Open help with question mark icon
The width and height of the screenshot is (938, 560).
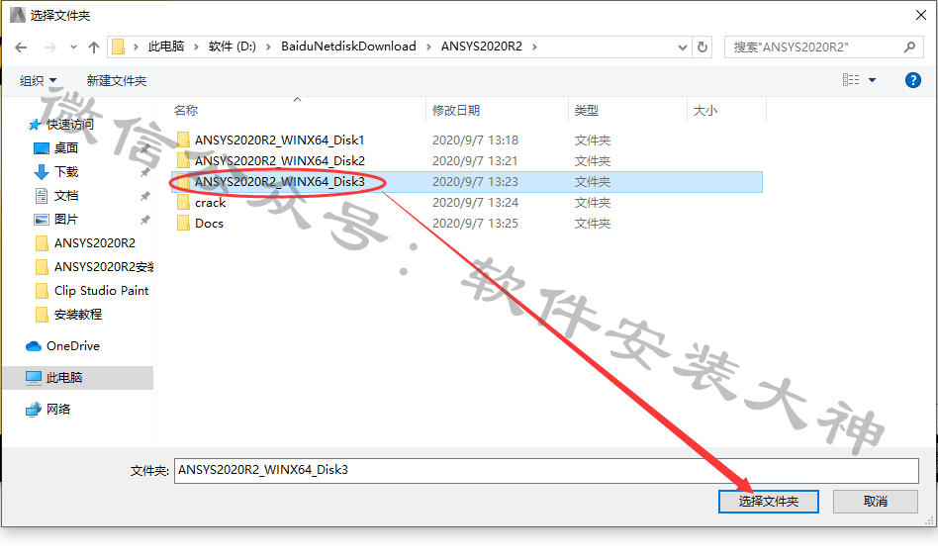tap(913, 80)
